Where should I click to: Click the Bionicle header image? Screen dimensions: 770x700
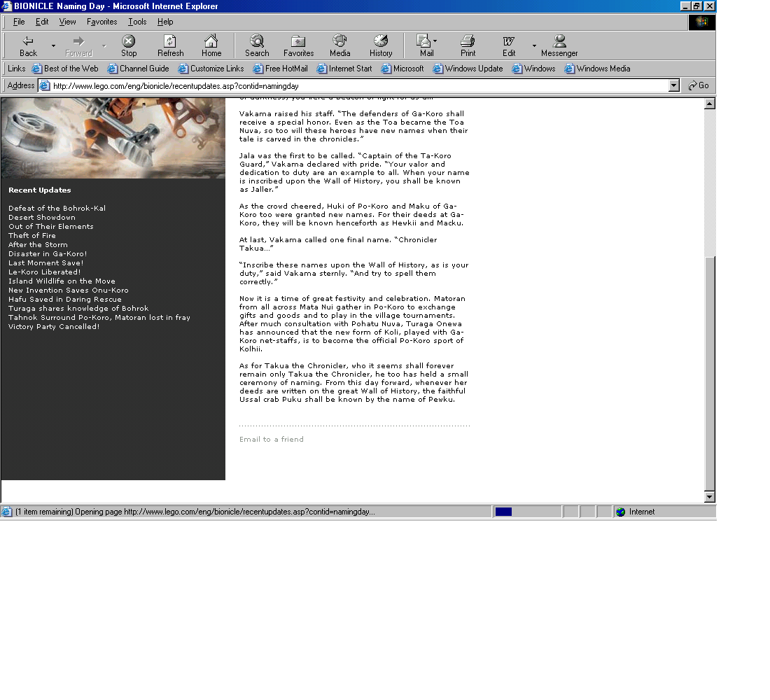pos(113,138)
